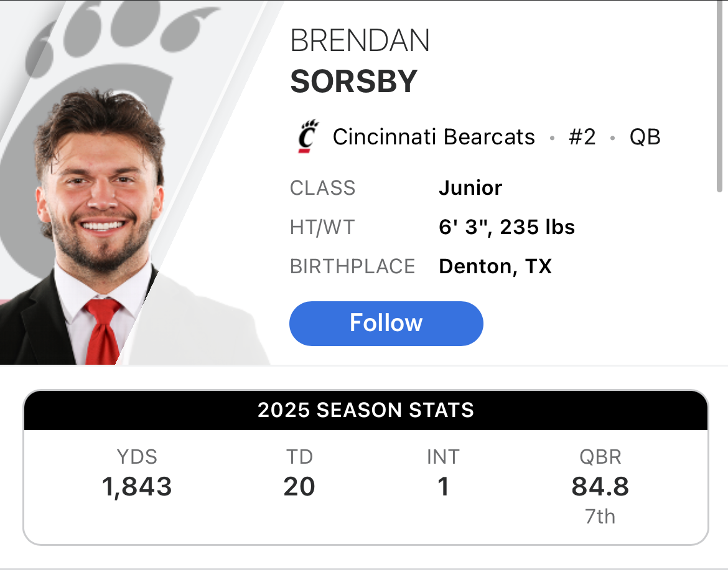Click the 20 touchdowns value
The image size is (728, 572).
tap(299, 487)
